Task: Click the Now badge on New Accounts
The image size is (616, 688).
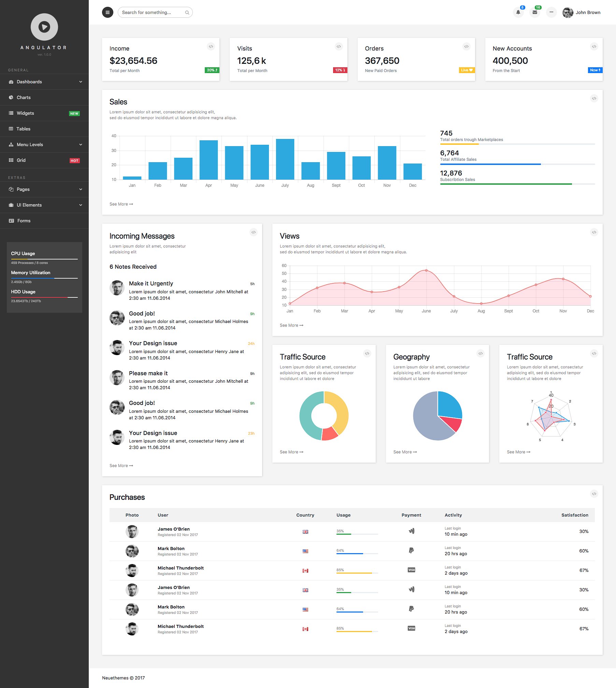Action: click(595, 70)
